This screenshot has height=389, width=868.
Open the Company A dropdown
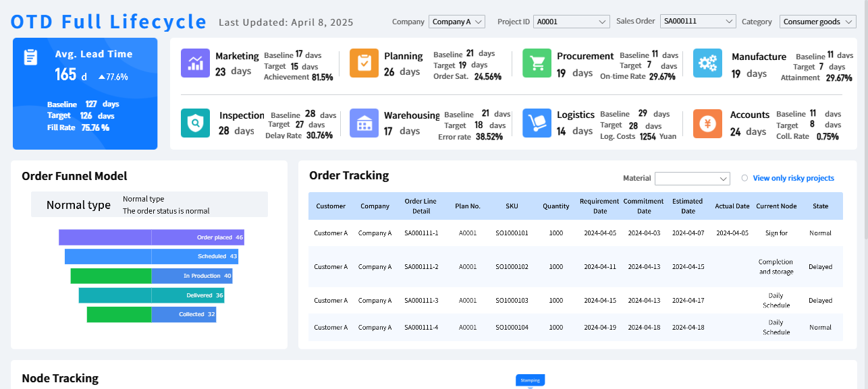tap(457, 22)
